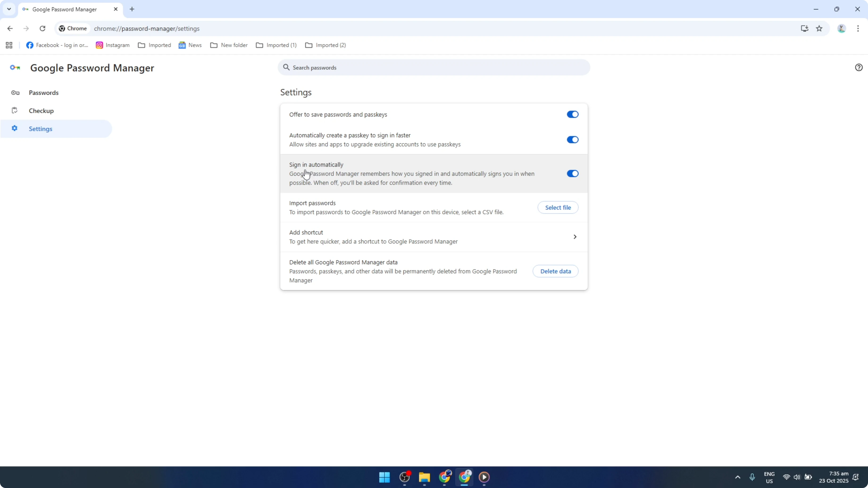Screen dimensions: 868x488
Task: Open the Imported (2) bookmarks folder
Action: tap(325, 45)
